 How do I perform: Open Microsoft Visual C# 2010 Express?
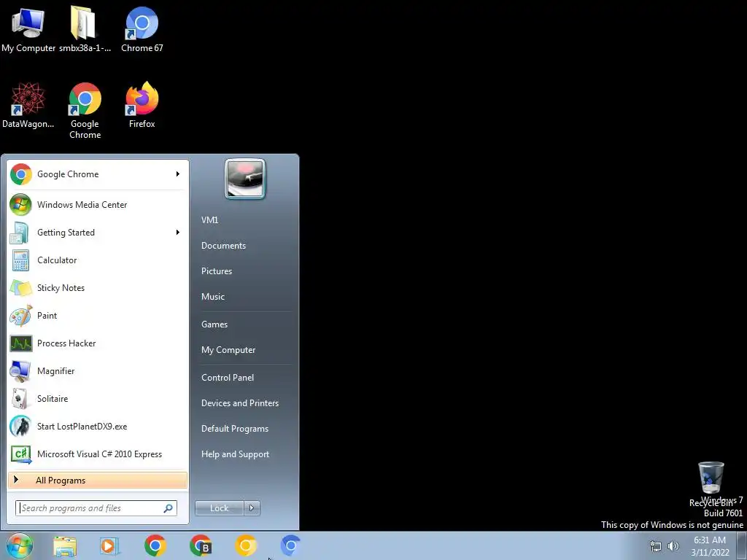98,454
